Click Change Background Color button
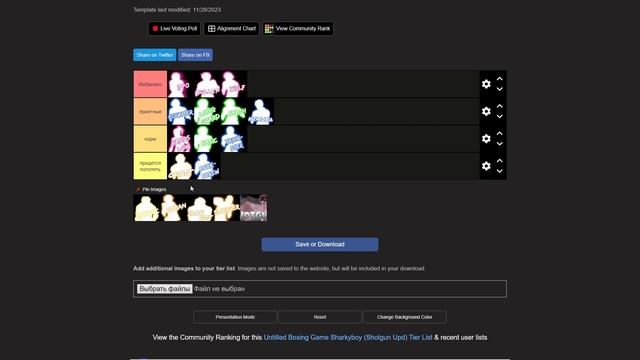Viewport: 640px width, 360px height. (x=404, y=317)
